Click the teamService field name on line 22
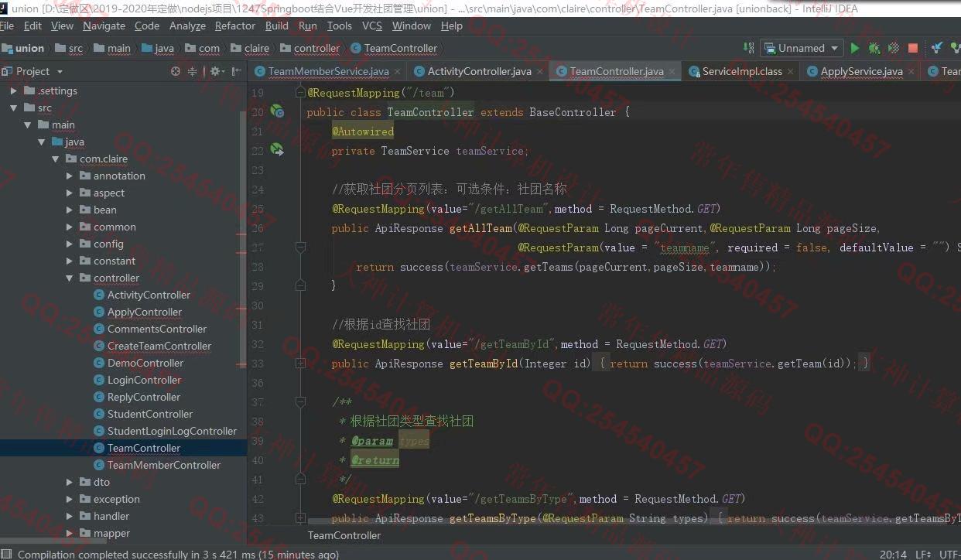 pos(491,151)
